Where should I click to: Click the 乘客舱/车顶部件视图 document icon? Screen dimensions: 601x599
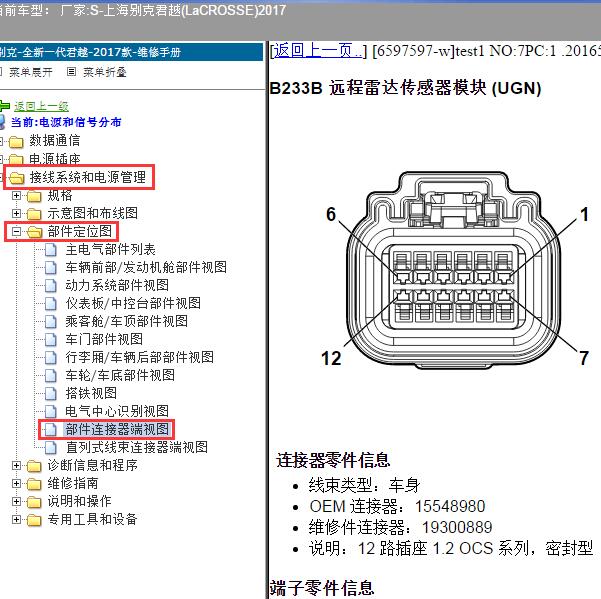click(x=51, y=322)
